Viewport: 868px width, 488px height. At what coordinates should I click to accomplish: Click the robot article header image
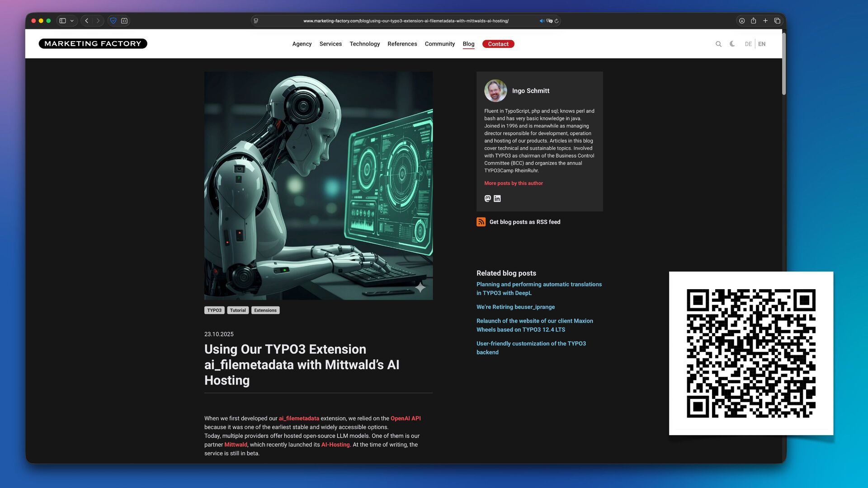[x=318, y=185]
